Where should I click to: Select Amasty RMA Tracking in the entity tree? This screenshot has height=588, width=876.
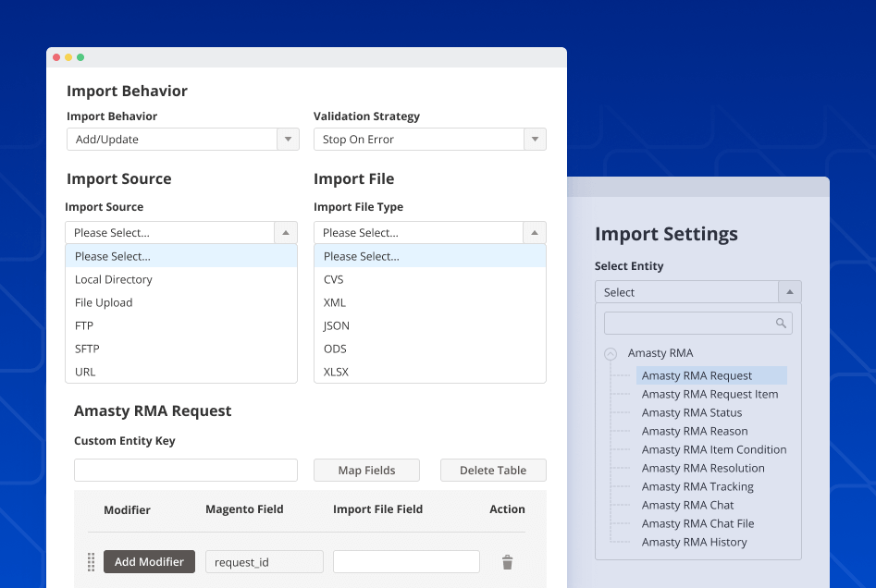pos(697,486)
